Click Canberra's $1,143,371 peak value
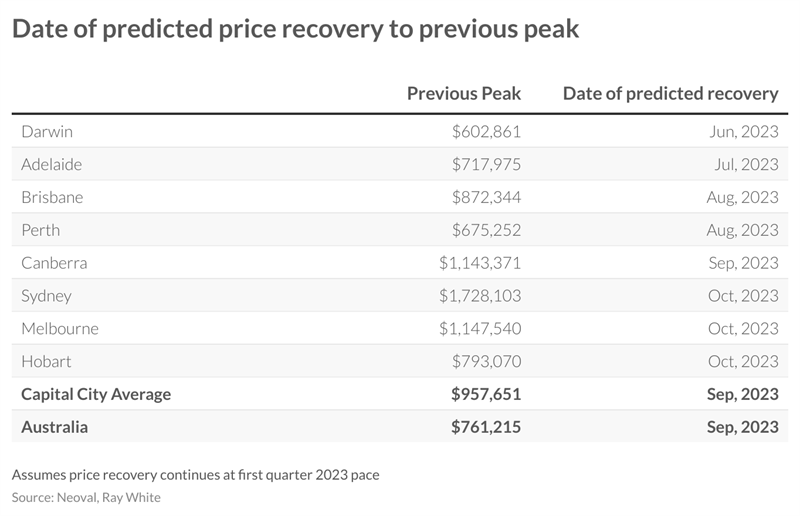Image resolution: width=800 pixels, height=516 pixels. tap(480, 263)
